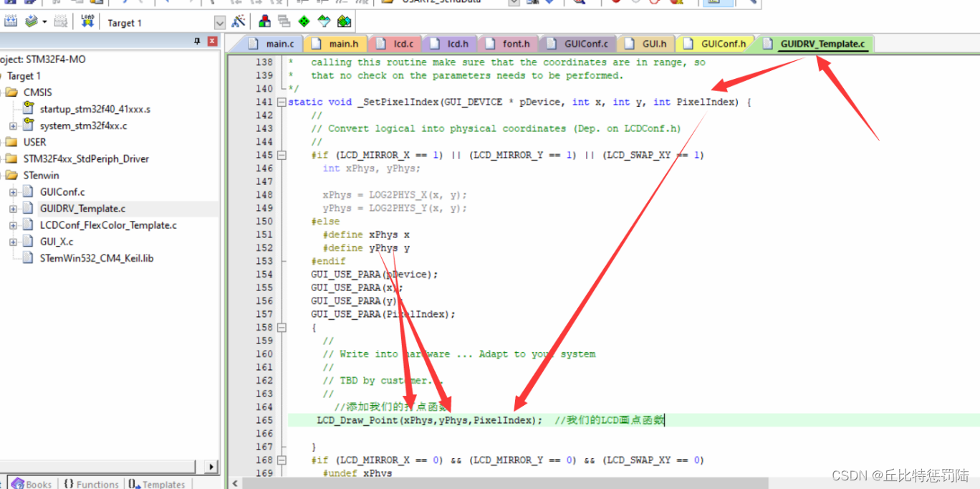Screen dimensions: 980x489
Task: Click GUI_USE_PARA(PixelIndex) on line 157
Action: (x=383, y=314)
